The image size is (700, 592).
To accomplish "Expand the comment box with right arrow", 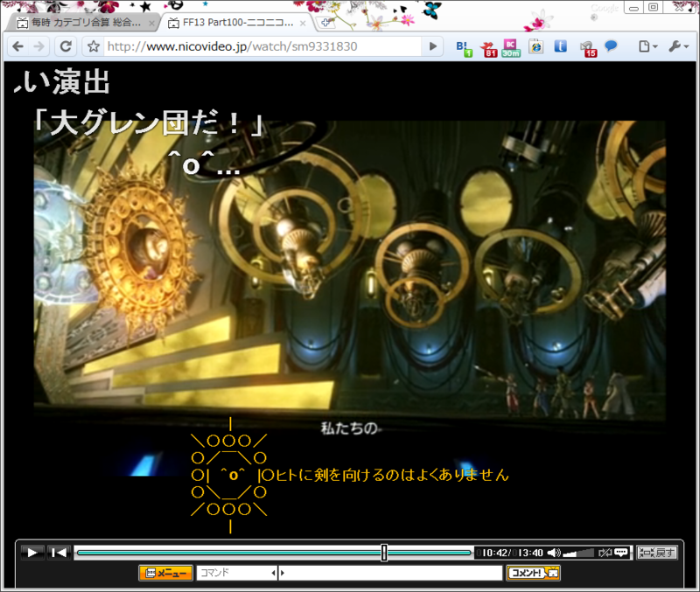I will click(283, 573).
